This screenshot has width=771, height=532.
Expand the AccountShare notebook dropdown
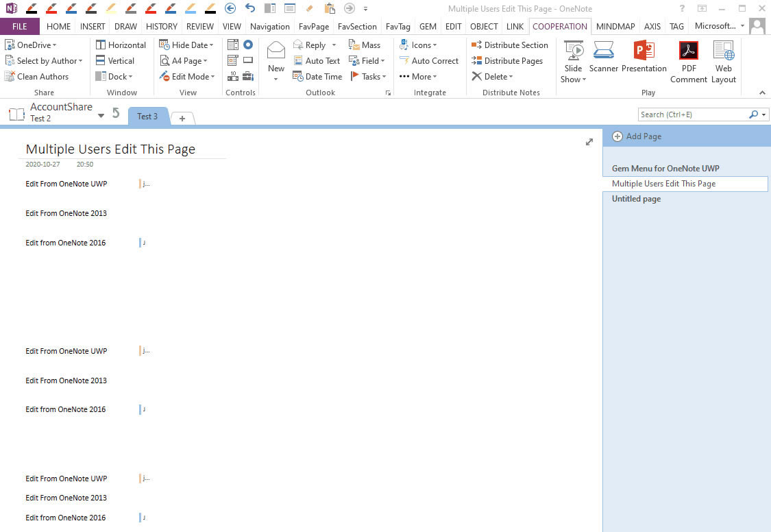101,116
